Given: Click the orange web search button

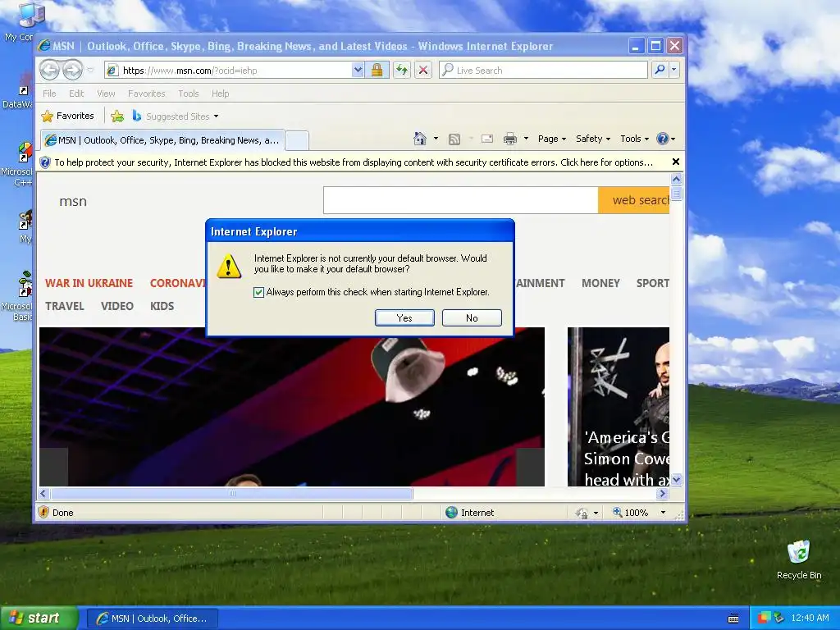Looking at the screenshot, I should [x=634, y=200].
